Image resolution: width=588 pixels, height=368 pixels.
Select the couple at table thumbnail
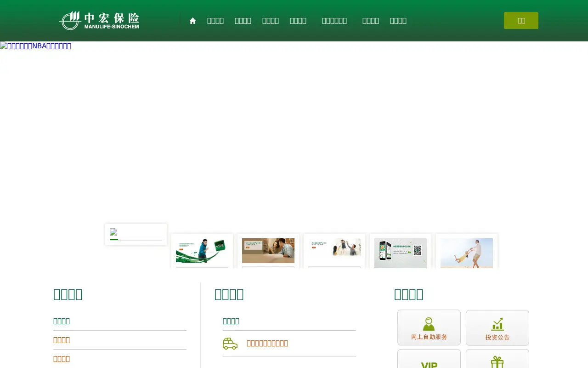pos(268,251)
